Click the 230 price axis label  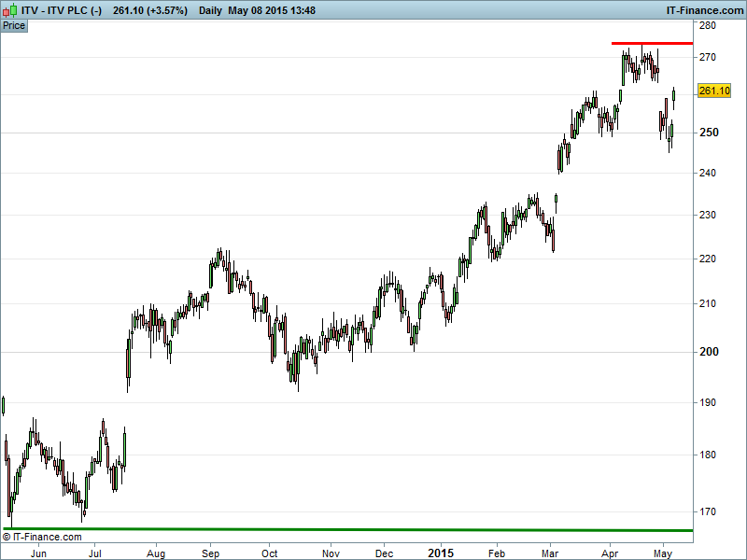(x=708, y=216)
